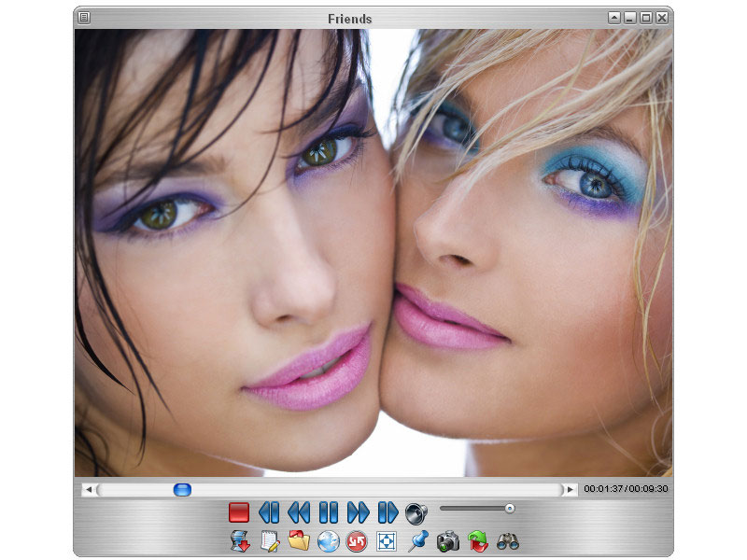This screenshot has height=560, width=747.
Task: Capture a snapshot with the camera icon
Action: click(448, 541)
